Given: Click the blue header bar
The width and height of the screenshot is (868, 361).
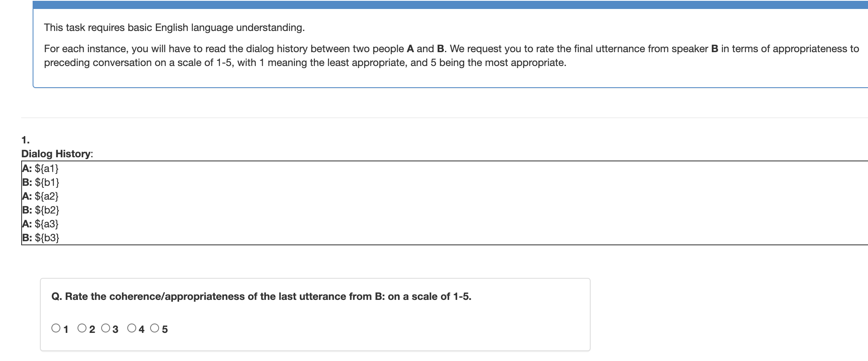Looking at the screenshot, I should tap(449, 5).
